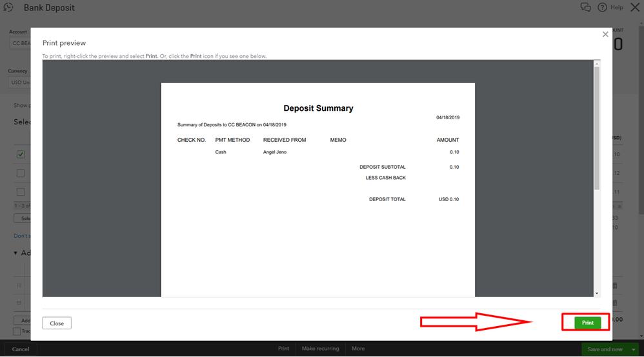
Task: Select Make recurring in bottom bar
Action: [x=320, y=349]
